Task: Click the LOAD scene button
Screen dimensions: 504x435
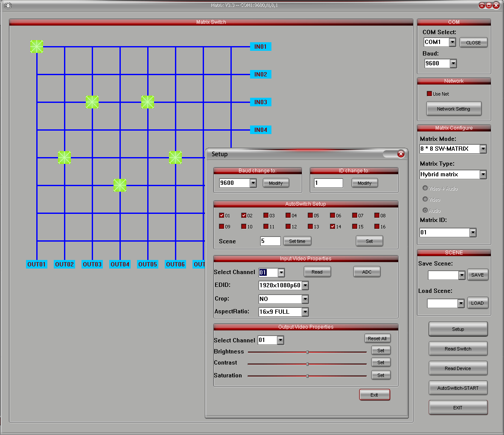Action: (x=478, y=303)
